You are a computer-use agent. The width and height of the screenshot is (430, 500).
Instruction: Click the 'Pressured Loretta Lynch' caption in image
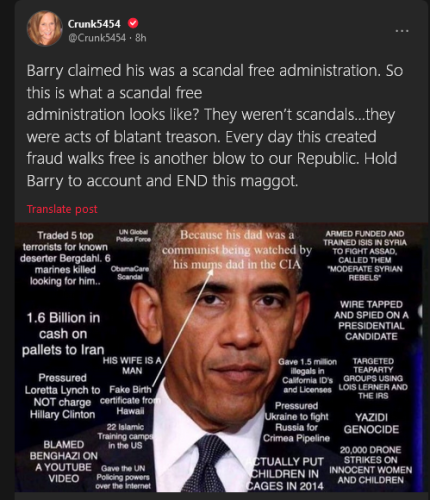click(62, 396)
